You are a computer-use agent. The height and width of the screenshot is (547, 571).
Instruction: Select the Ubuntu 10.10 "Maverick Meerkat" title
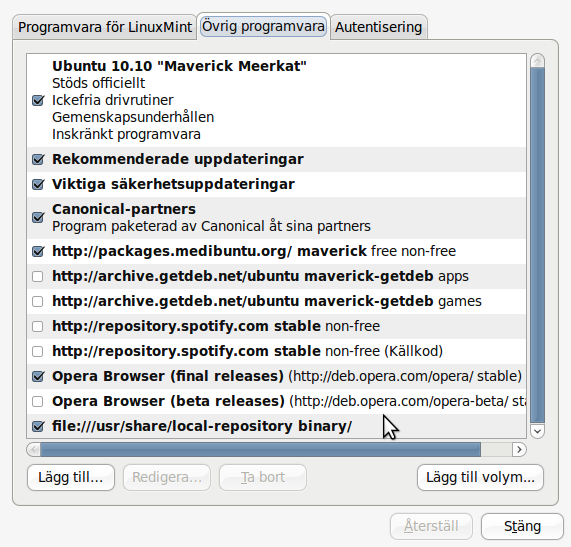click(x=179, y=66)
